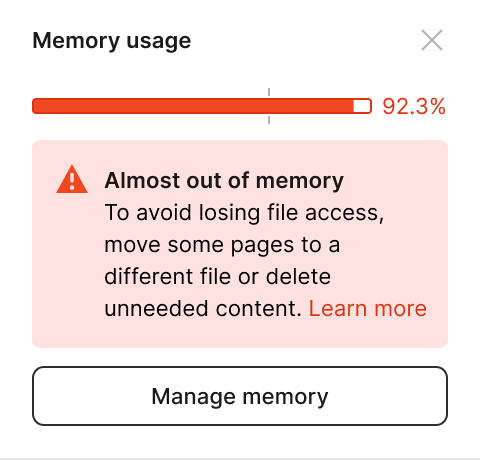Screen dimensions: 480x460
Task: Click the 'unneeded content.' text
Action: 203,308
